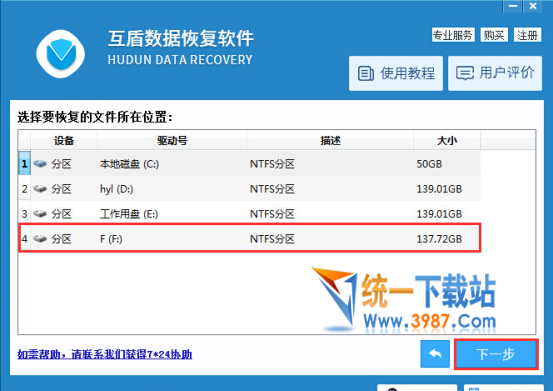Viewport: 553px width, 391px height.
Task: Click the drive icon in row 3
Action: pyautogui.click(x=40, y=214)
